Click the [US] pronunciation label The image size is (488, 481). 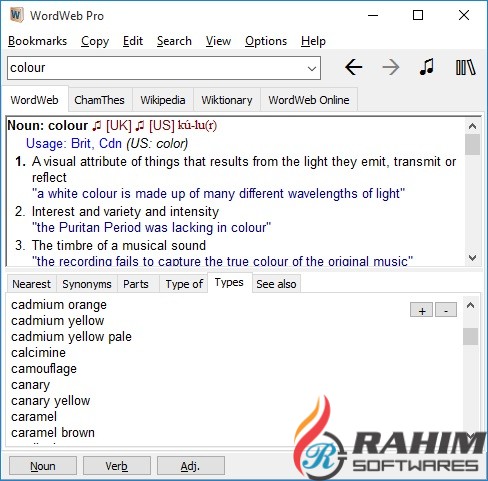[x=162, y=126]
